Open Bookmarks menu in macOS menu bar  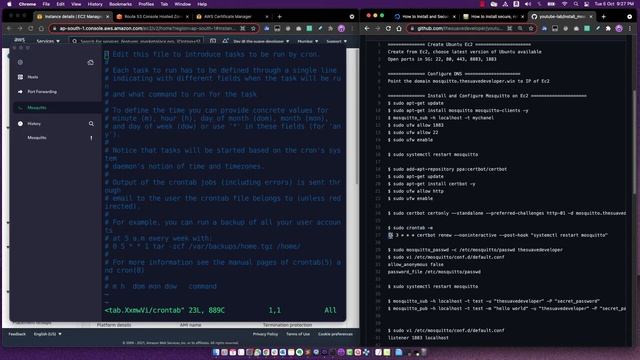coord(120,4)
